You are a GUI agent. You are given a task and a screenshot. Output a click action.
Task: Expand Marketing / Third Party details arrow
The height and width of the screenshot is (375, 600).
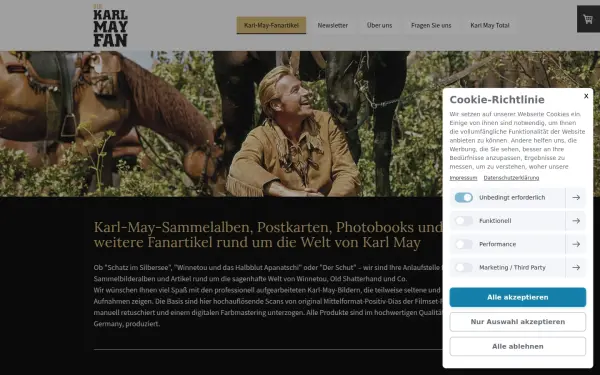coord(576,267)
